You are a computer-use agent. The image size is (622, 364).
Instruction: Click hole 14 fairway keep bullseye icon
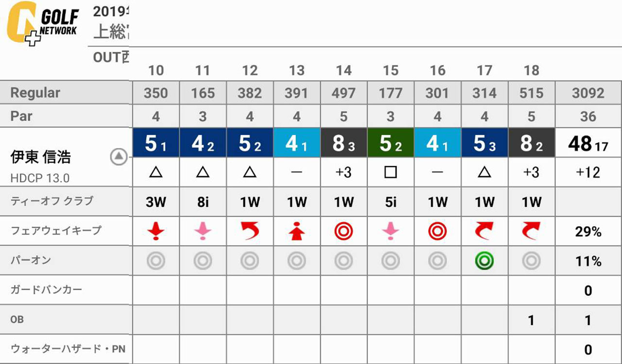tap(344, 232)
